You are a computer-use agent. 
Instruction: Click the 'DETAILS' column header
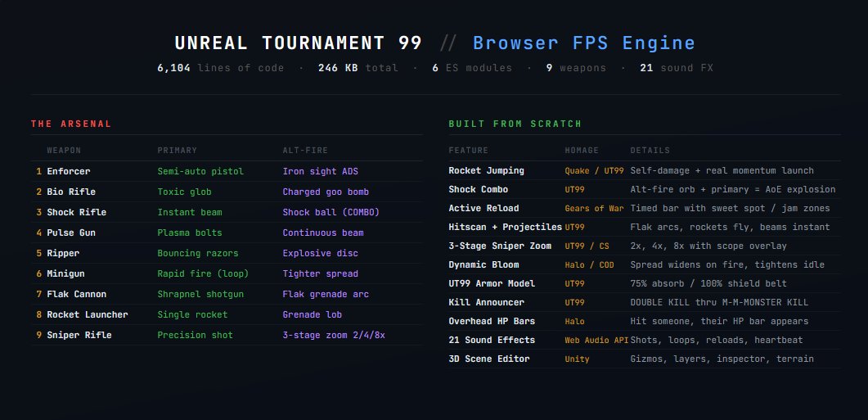pos(650,150)
